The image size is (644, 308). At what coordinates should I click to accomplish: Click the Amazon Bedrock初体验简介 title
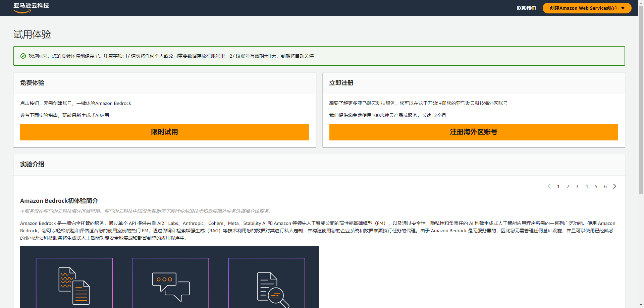59,201
